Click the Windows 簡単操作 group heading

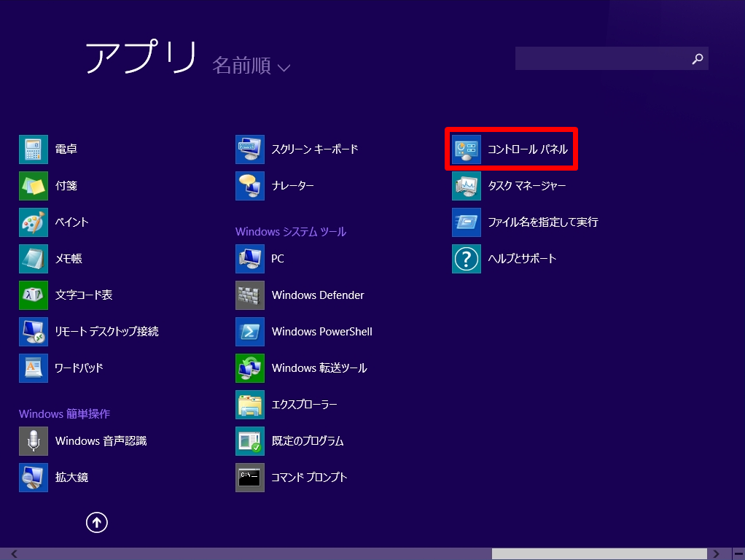(65, 413)
